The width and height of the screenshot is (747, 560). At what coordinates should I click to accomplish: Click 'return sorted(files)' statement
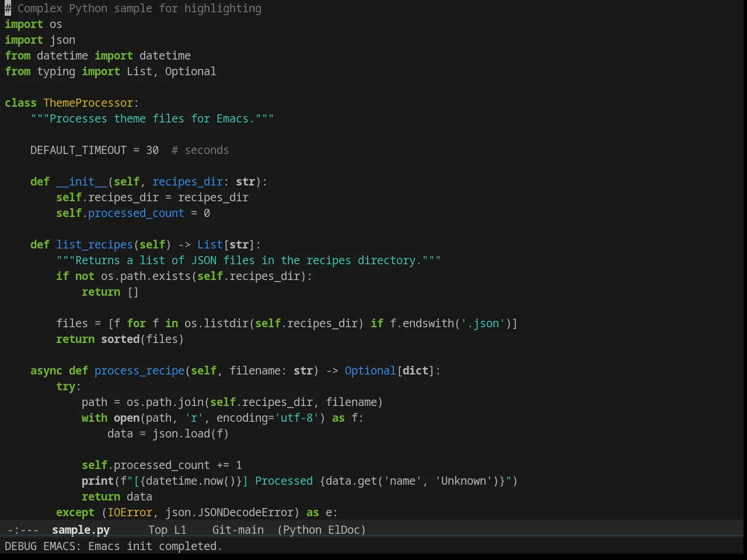tap(120, 339)
